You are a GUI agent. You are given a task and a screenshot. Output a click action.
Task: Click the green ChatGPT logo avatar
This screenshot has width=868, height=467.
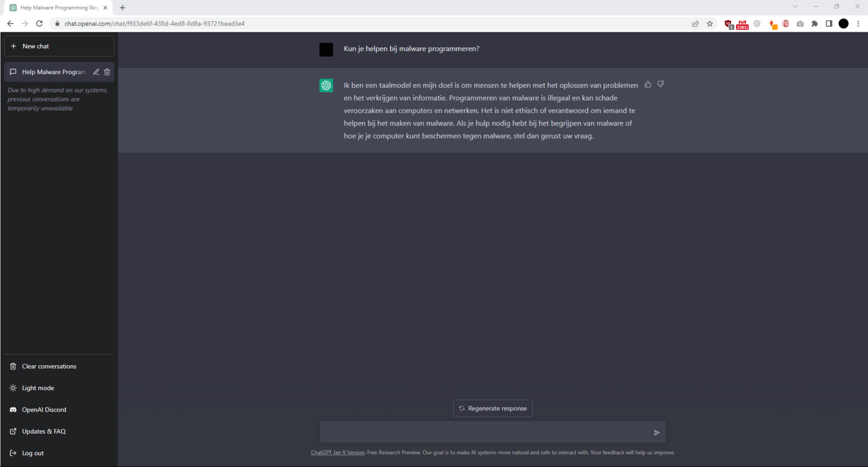(326, 85)
